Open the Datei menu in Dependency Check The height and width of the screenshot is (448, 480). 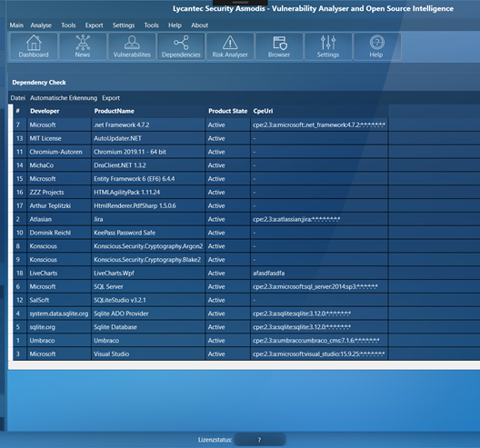pyautogui.click(x=18, y=98)
